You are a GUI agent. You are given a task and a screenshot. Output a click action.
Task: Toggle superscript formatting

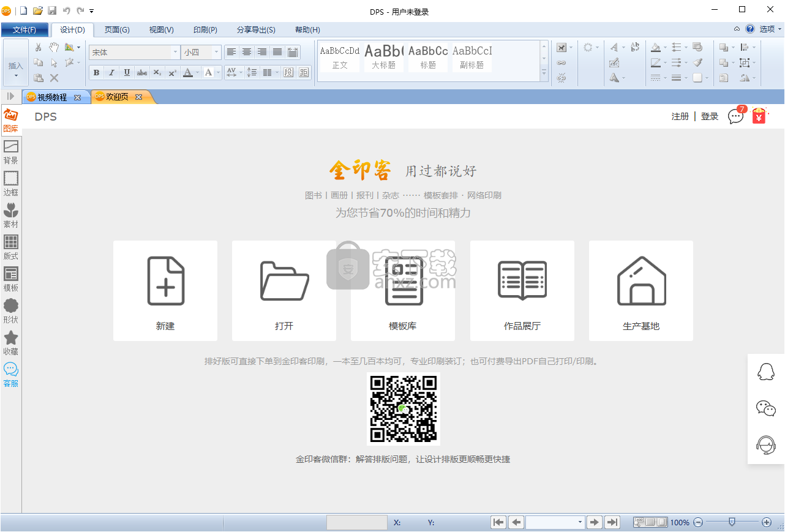tap(173, 73)
